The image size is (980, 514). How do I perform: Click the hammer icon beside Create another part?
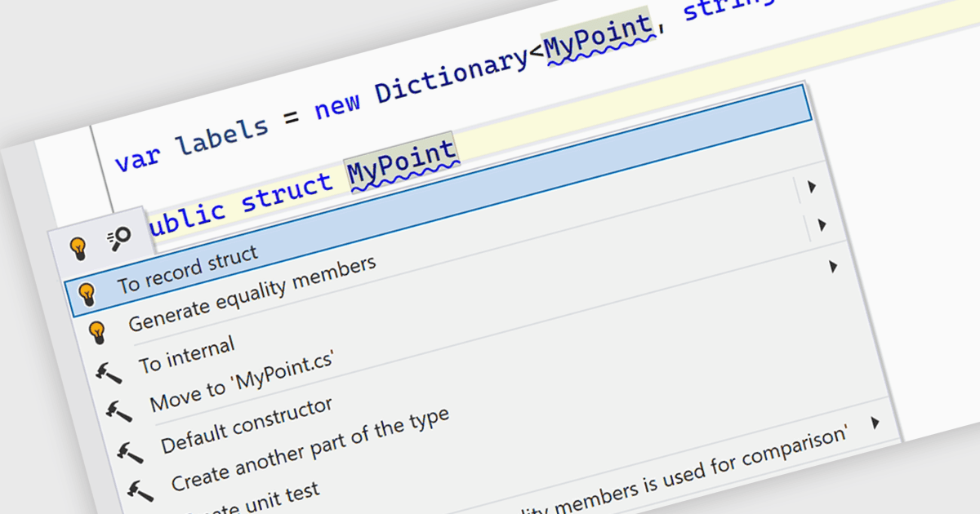(140, 490)
